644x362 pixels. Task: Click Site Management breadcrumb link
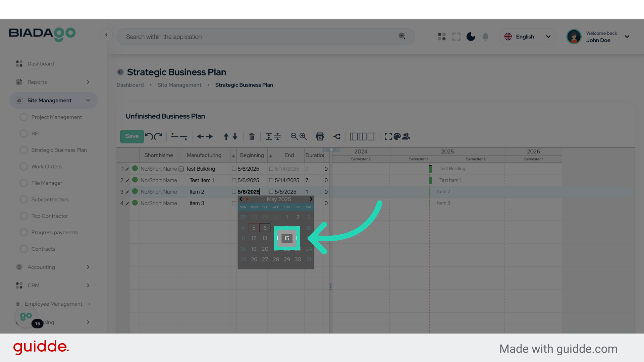point(179,85)
